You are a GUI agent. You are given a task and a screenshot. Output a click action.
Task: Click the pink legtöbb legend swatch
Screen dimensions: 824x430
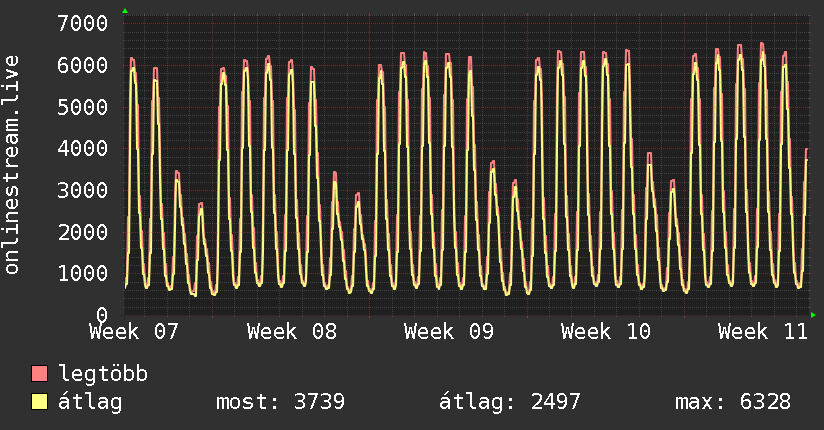click(x=39, y=374)
